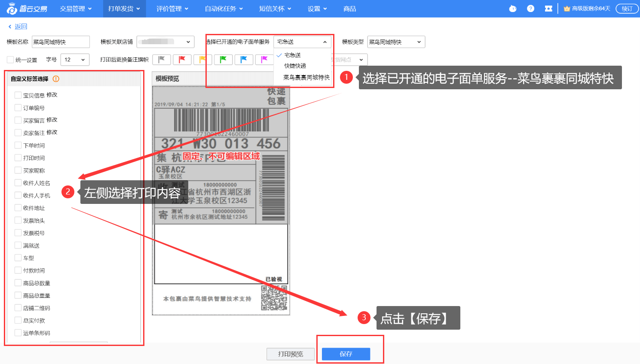Check the 付款时间 label option
The height and width of the screenshot is (364, 640).
pos(18,270)
